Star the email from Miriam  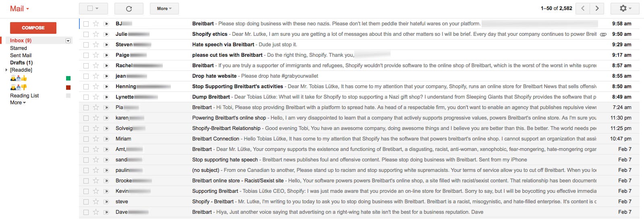click(96, 139)
